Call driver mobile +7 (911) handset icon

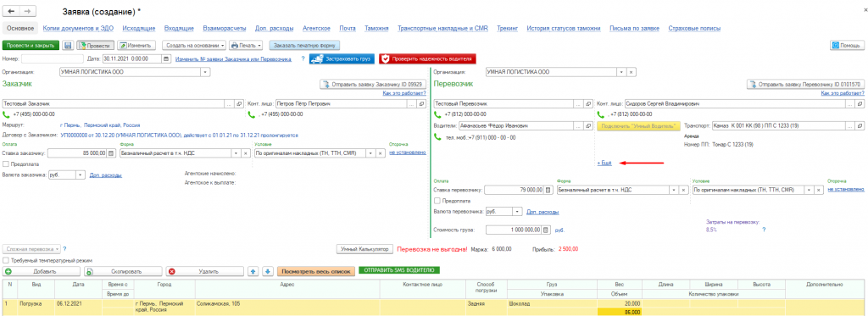click(437, 137)
